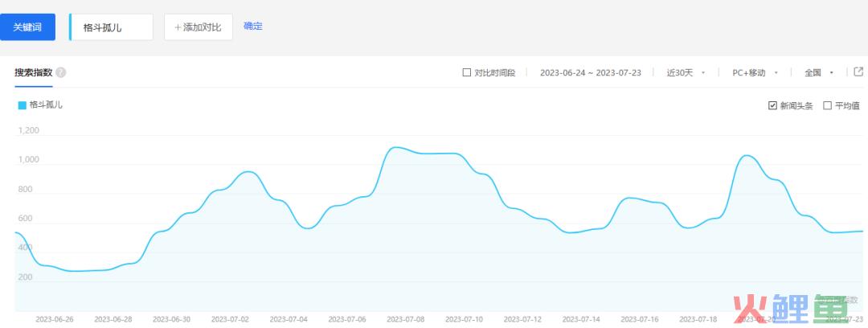Click the 2023-07-02 x-axis date label
The image size is (868, 328).
click(231, 320)
